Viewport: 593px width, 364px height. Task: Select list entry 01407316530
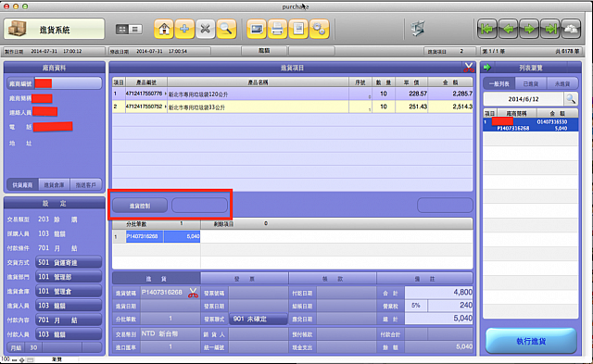(x=531, y=125)
